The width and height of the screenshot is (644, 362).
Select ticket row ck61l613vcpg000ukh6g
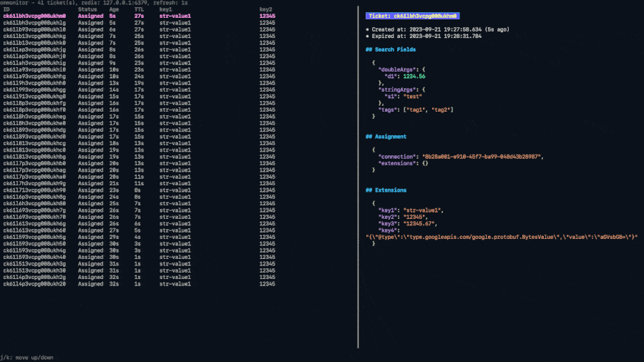click(140, 224)
